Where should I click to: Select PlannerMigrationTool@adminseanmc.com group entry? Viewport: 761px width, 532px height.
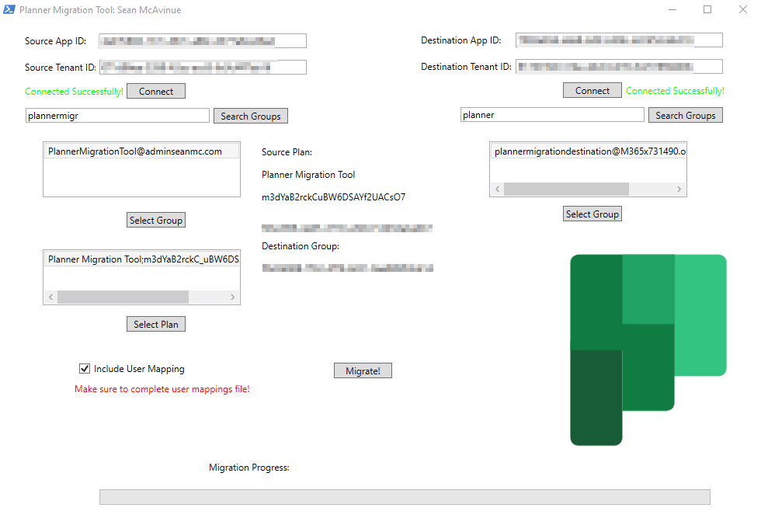click(x=135, y=151)
